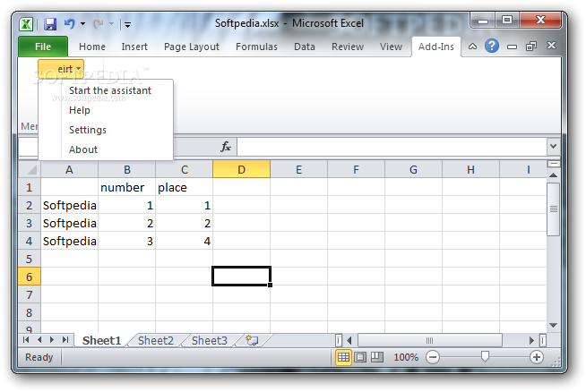Select row 2 header
Screen dimensions: 586x392
pos(30,205)
